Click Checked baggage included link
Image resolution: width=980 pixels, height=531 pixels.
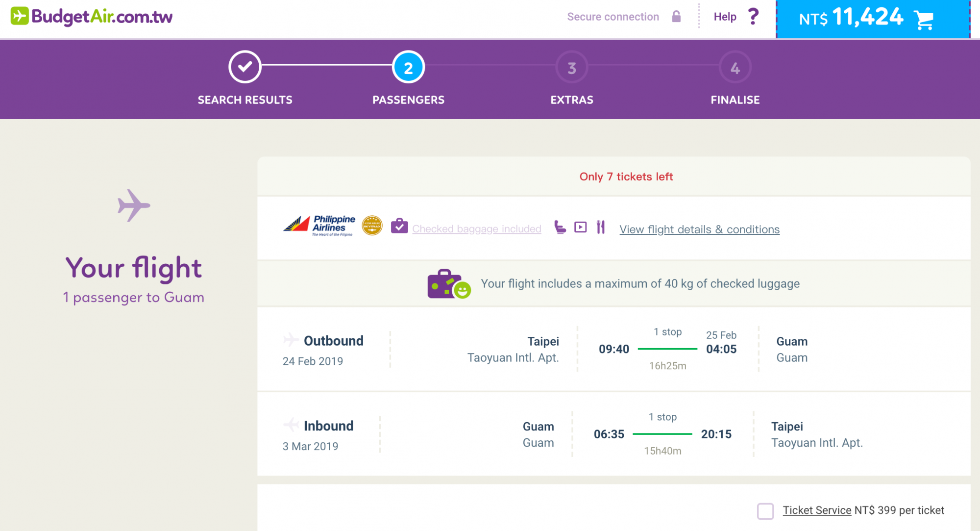click(476, 229)
